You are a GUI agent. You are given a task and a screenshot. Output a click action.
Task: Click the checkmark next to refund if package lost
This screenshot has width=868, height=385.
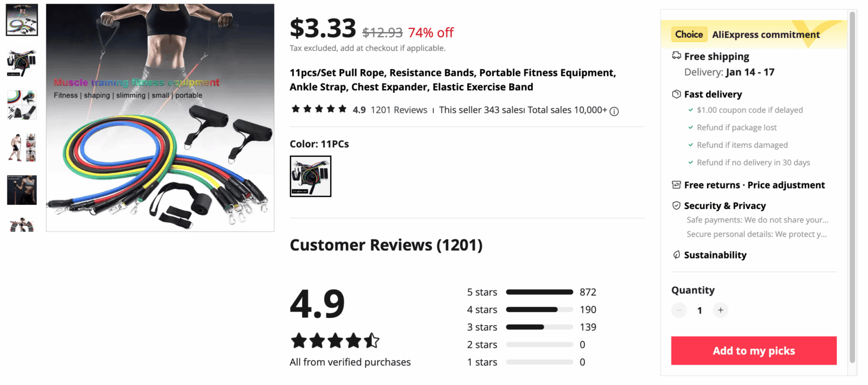(x=691, y=127)
